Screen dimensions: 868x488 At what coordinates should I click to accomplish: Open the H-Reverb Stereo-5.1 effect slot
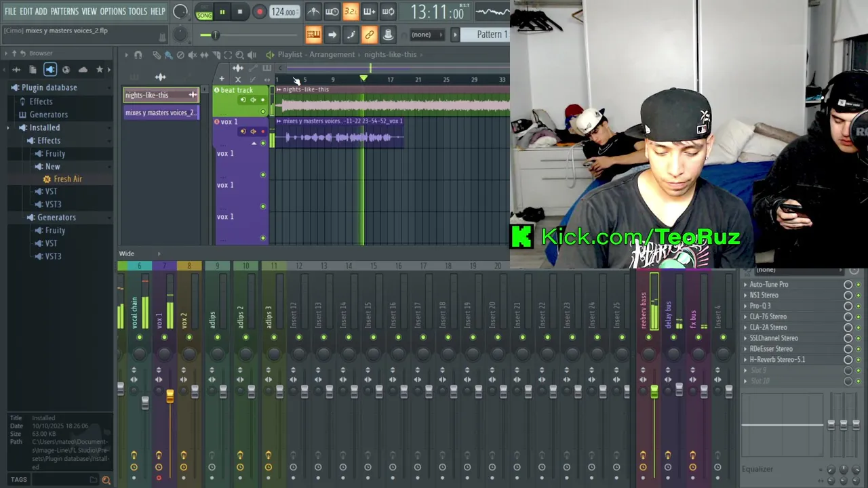click(777, 359)
